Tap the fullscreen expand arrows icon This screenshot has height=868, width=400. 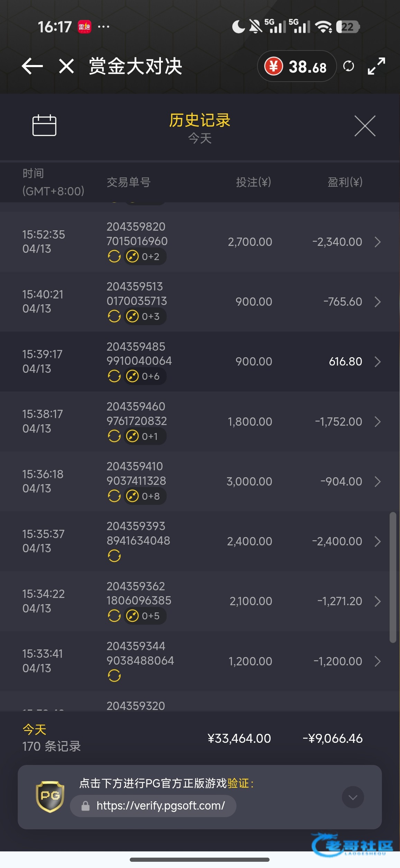pos(376,66)
